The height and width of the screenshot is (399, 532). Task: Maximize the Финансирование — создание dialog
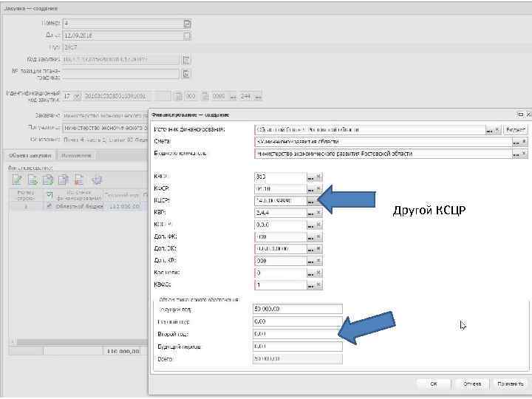pyautogui.click(x=520, y=115)
